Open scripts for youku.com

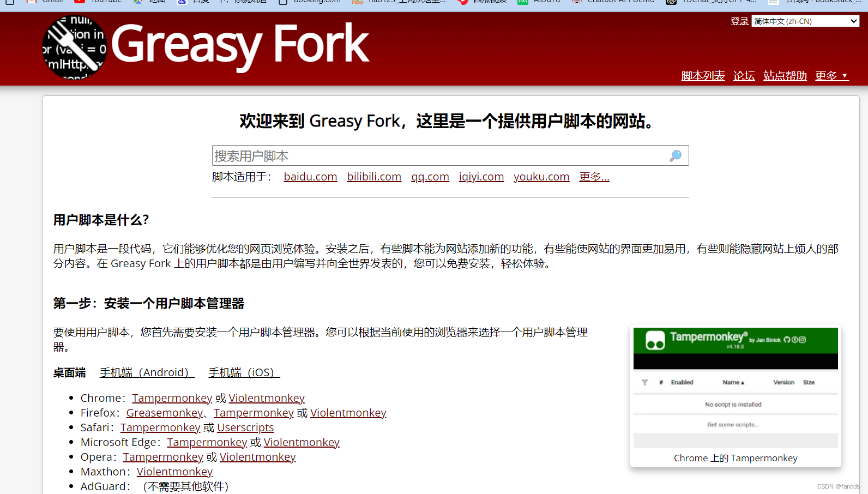pyautogui.click(x=541, y=177)
